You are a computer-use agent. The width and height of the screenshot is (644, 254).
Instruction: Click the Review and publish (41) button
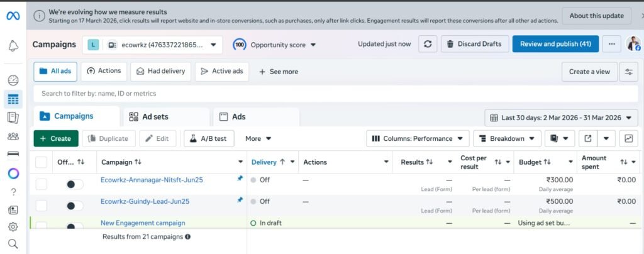coord(555,44)
